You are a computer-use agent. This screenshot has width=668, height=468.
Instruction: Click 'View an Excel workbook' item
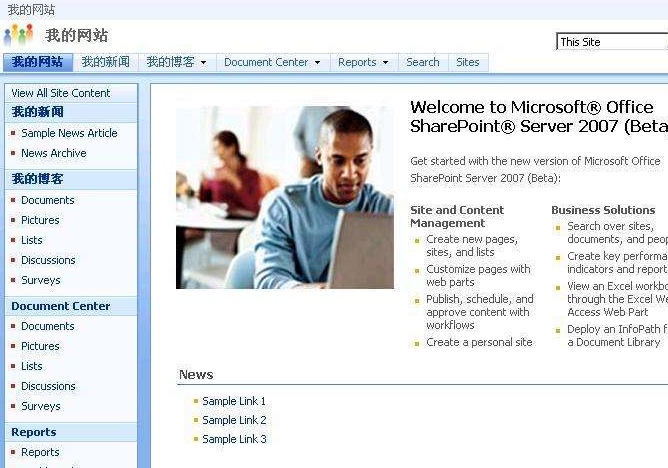(617, 299)
